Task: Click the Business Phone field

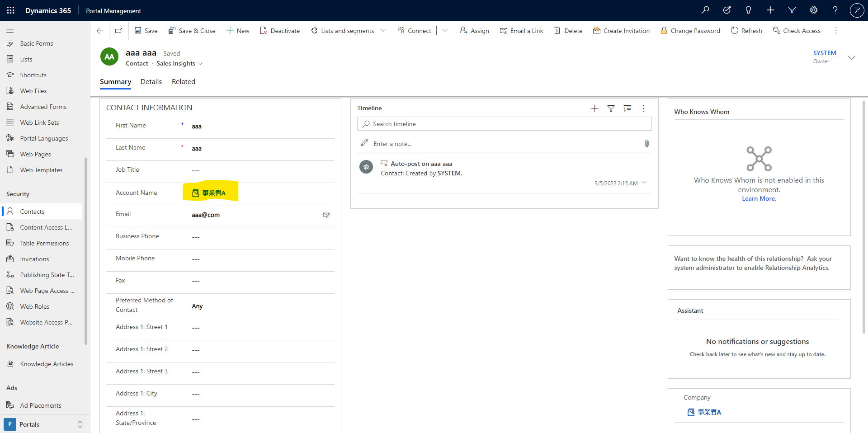Action: tap(262, 237)
